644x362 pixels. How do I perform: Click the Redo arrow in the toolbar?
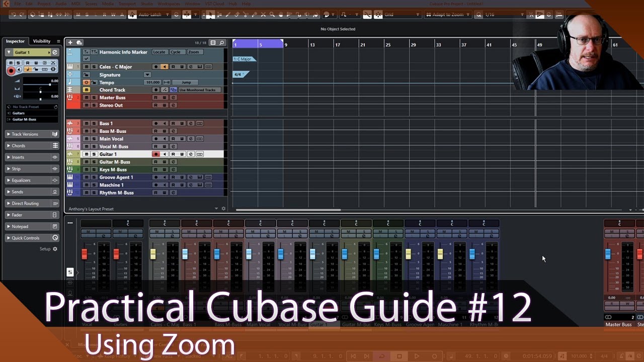[x=22, y=15]
